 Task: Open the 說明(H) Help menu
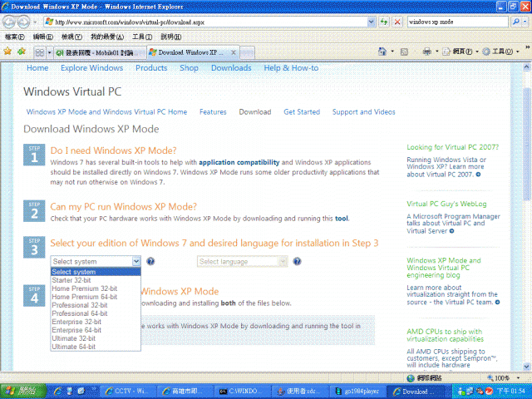click(x=170, y=37)
